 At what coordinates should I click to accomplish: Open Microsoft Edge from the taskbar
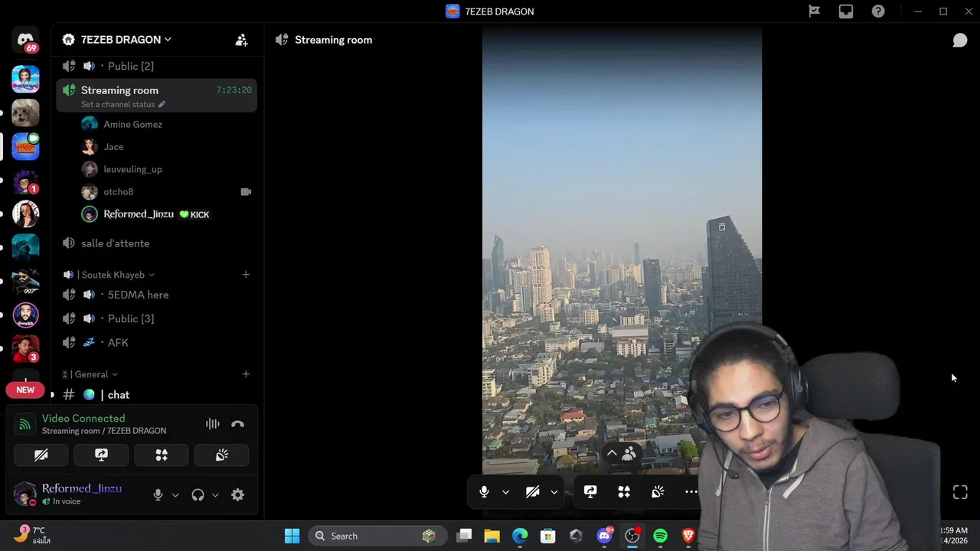520,536
